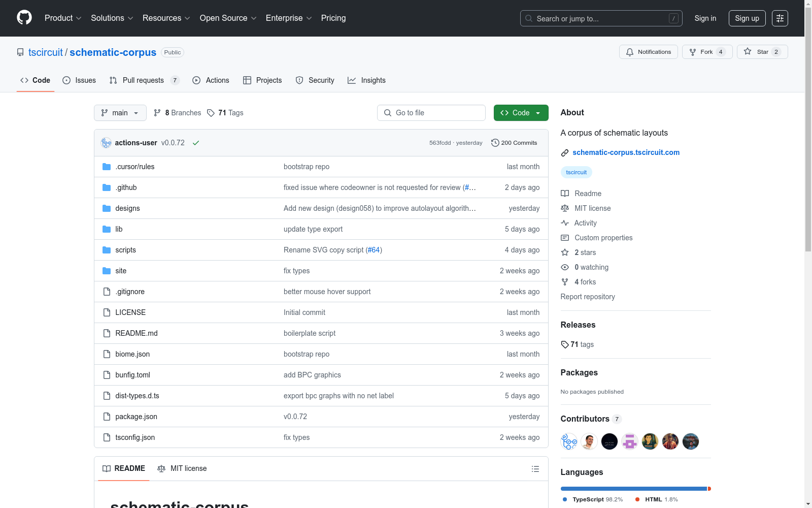Open the green Code dropdown
This screenshot has height=508, width=812.
(521, 113)
